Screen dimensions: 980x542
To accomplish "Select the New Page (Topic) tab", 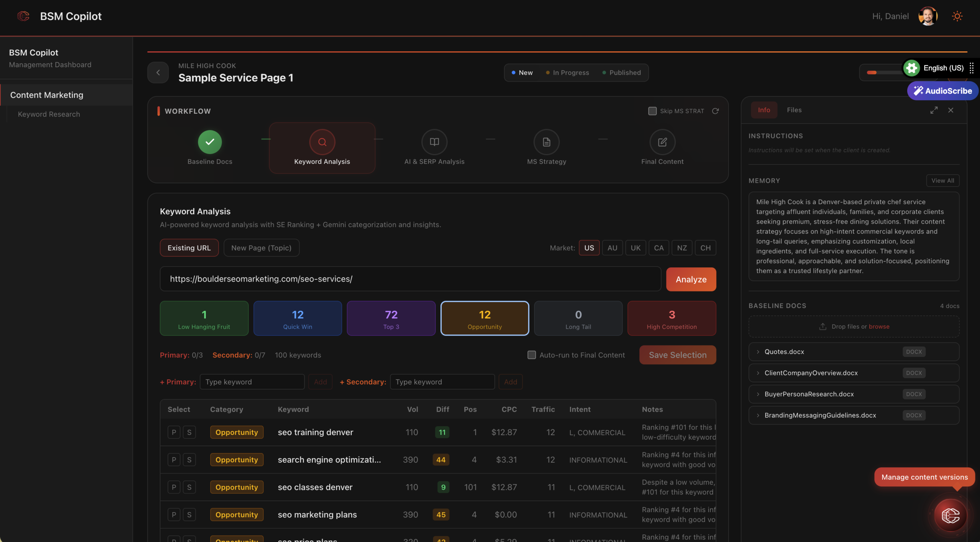I will (261, 248).
